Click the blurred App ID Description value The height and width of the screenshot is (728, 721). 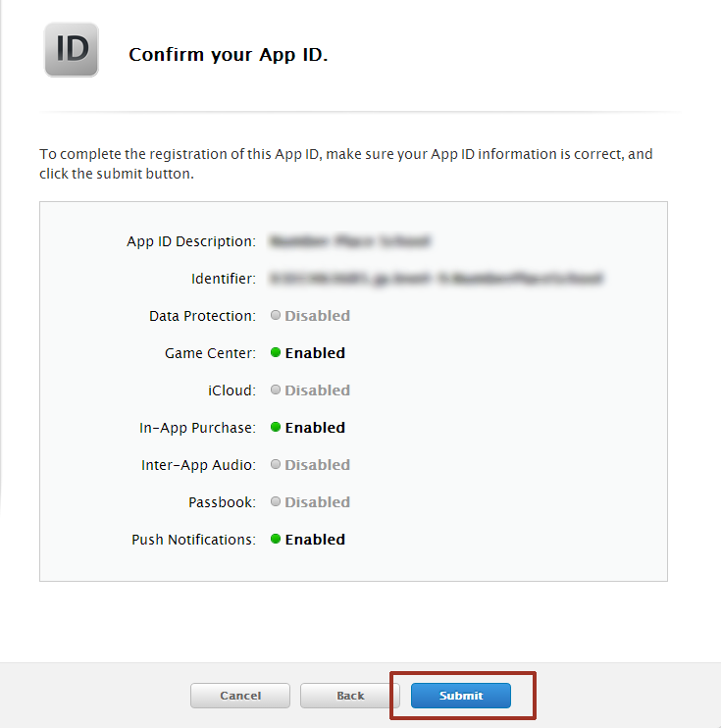pyautogui.click(x=350, y=241)
